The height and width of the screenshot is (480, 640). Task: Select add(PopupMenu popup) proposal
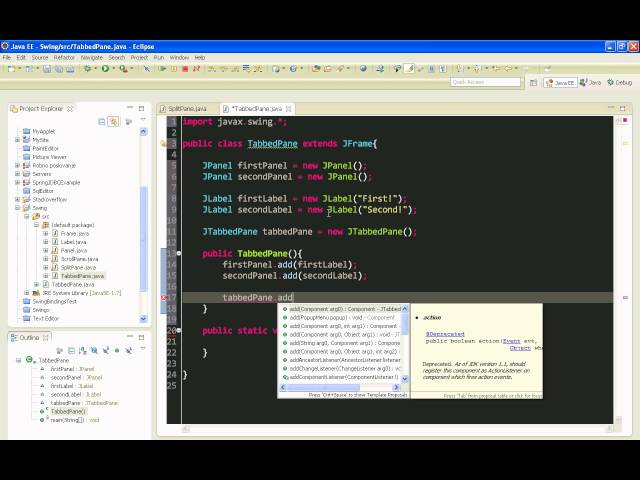click(x=342, y=318)
